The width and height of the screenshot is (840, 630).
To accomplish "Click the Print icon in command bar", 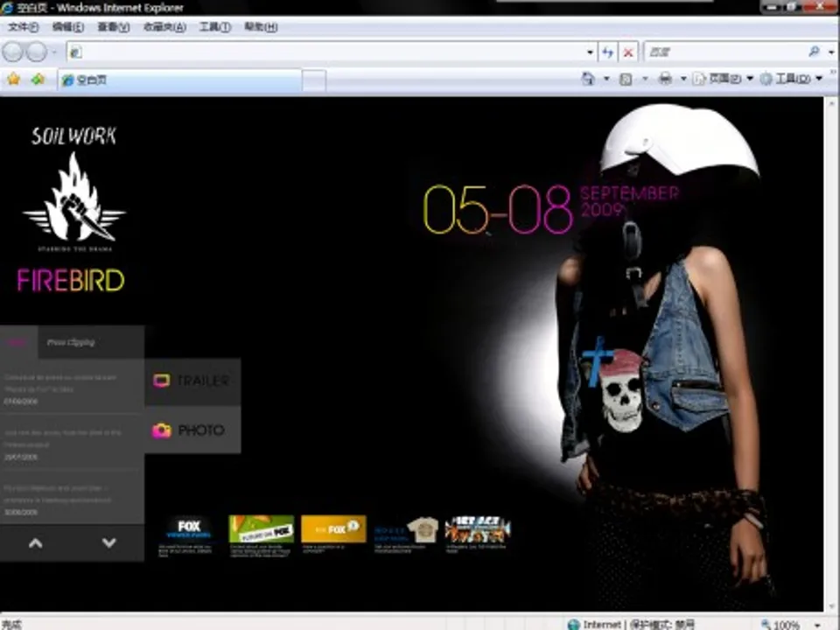I will point(665,79).
